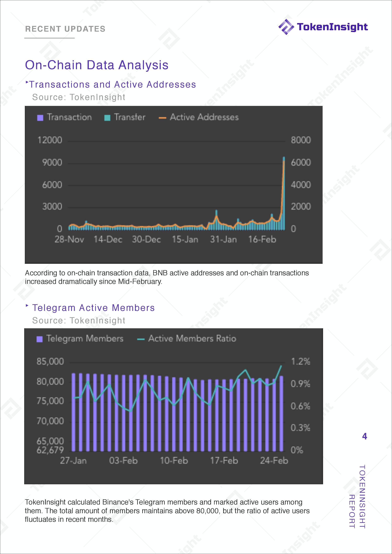392x554 pixels.
Task: Click the purple Telegram Members legend square
Action: [39, 339]
